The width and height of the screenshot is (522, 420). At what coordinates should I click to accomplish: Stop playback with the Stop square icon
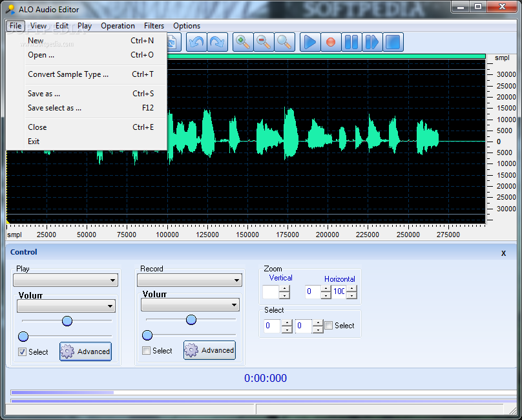[393, 43]
